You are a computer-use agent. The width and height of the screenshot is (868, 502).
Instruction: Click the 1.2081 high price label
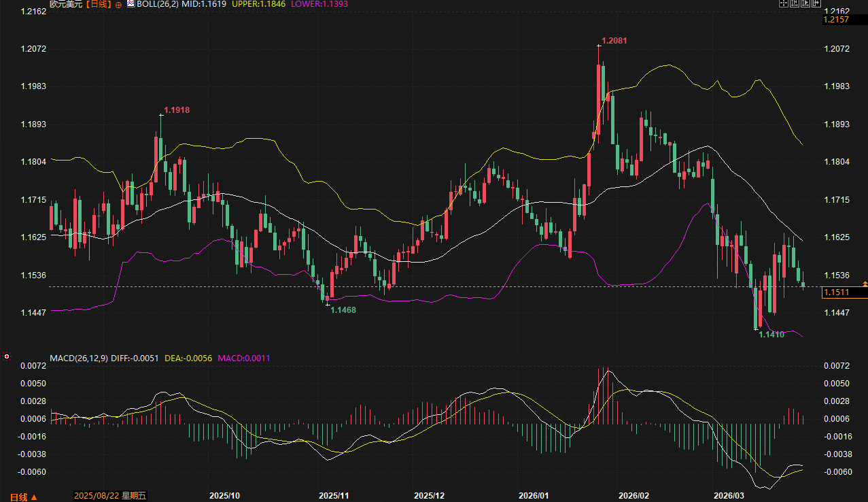[614, 41]
